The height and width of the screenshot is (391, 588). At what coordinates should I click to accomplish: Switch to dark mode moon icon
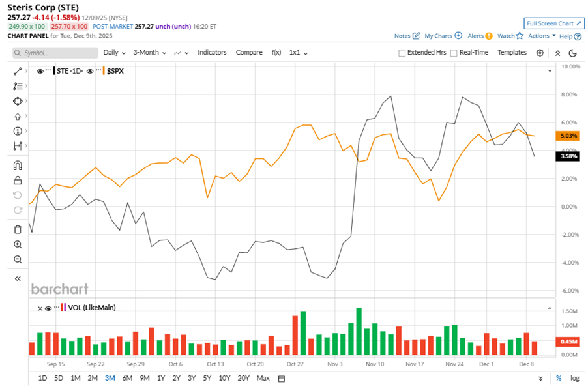click(572, 53)
